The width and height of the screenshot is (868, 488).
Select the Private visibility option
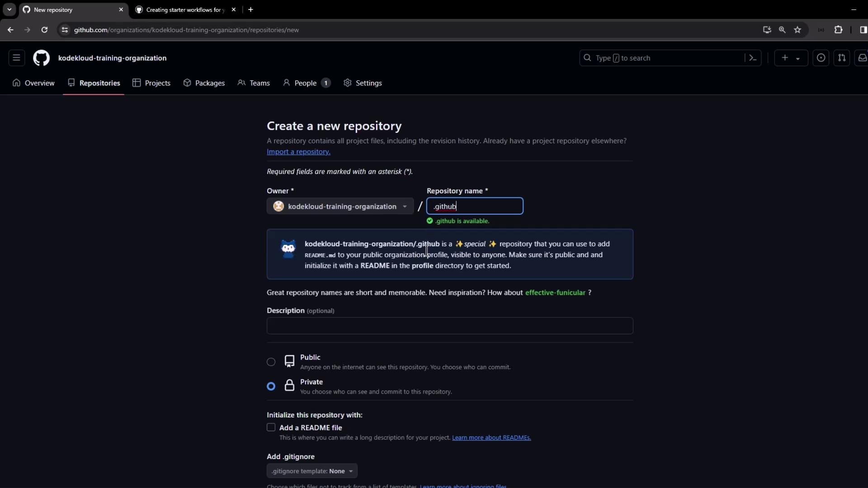point(271,386)
